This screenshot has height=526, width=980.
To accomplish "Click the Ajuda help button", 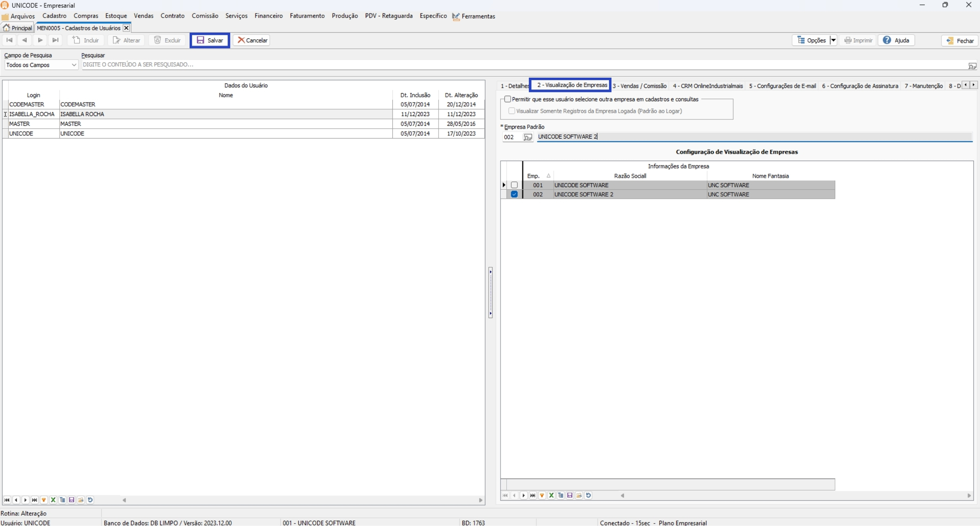I will (896, 40).
